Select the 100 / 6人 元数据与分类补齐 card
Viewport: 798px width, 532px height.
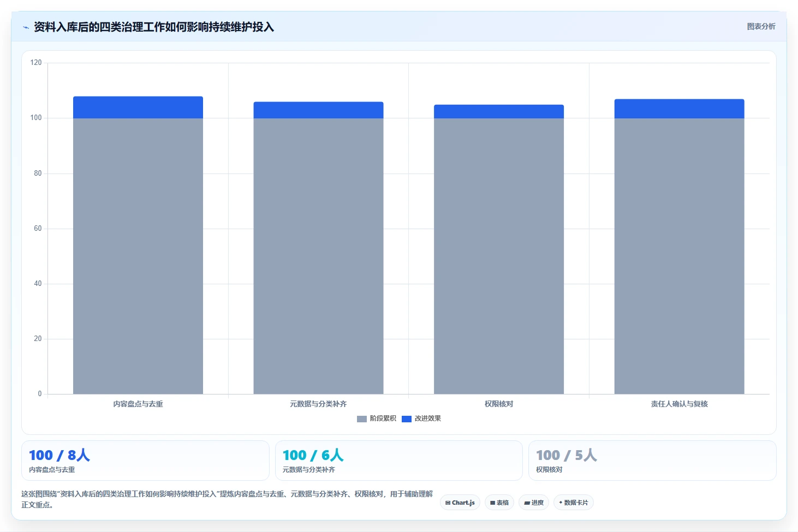click(x=399, y=461)
